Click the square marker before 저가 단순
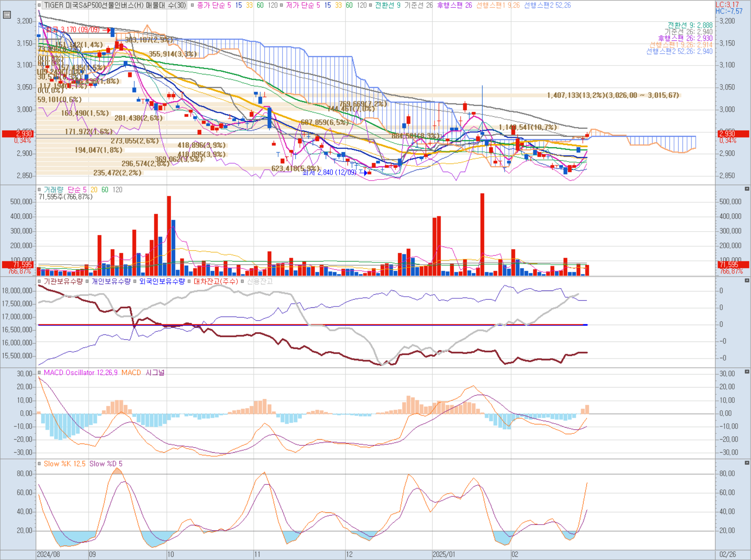Screen dimensions: 751x560 [281, 5]
